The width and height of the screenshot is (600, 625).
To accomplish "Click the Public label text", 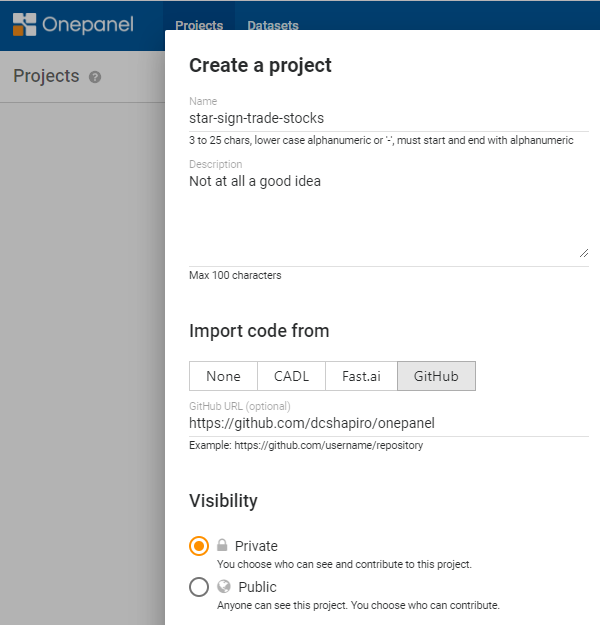I will tap(257, 587).
